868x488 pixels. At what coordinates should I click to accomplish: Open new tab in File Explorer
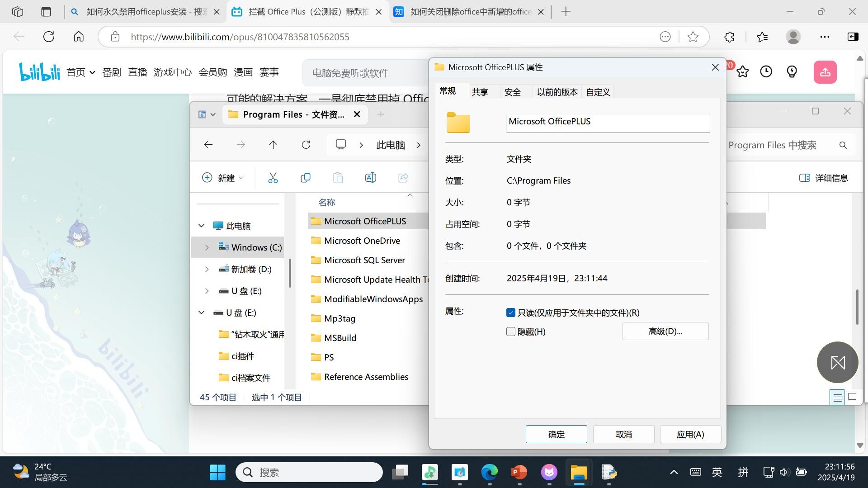point(381,114)
